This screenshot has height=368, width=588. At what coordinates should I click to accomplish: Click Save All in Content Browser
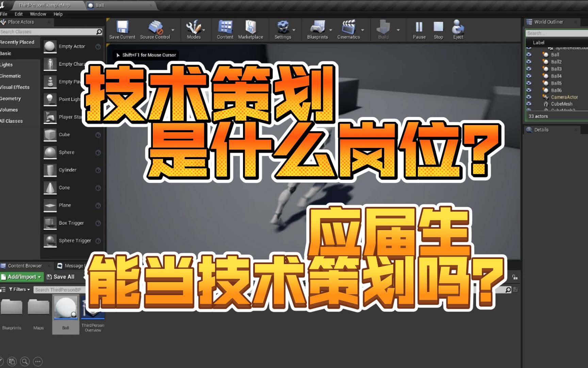(x=61, y=277)
